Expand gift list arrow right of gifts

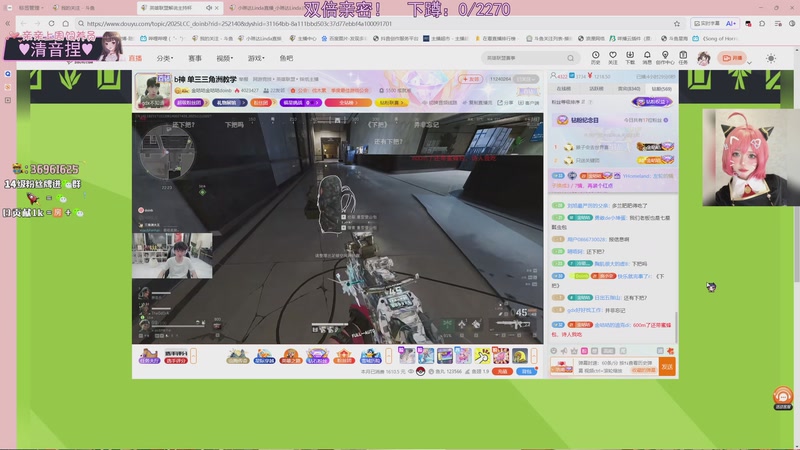(x=534, y=356)
